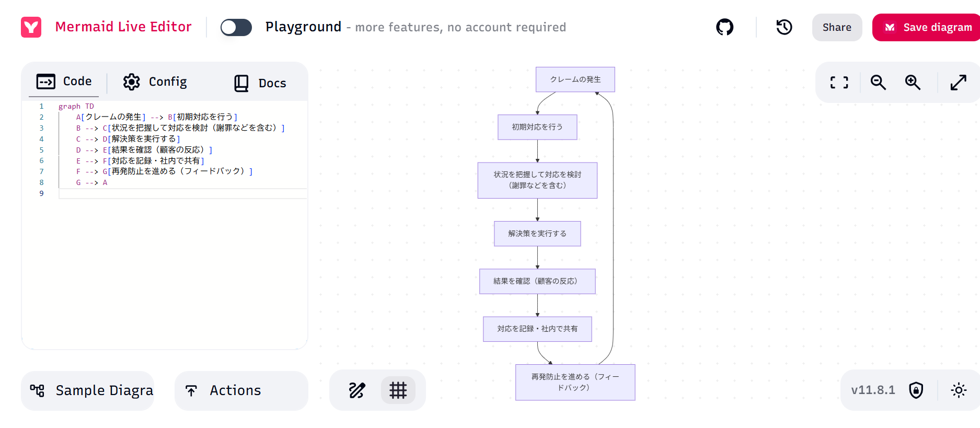
Task: Click code line 'A[クレームの発生] --> B[初期対応を行う]'
Action: tap(157, 117)
